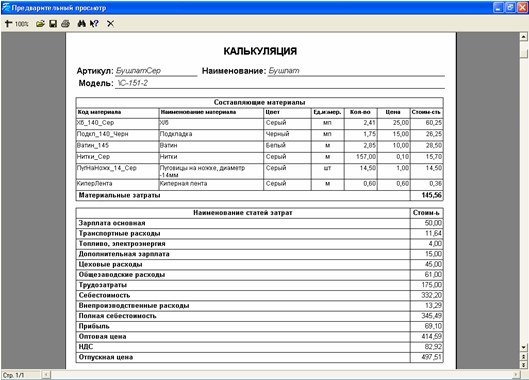Click the 100% zoom level indicator
The height and width of the screenshot is (380, 529).
pyautogui.click(x=22, y=24)
